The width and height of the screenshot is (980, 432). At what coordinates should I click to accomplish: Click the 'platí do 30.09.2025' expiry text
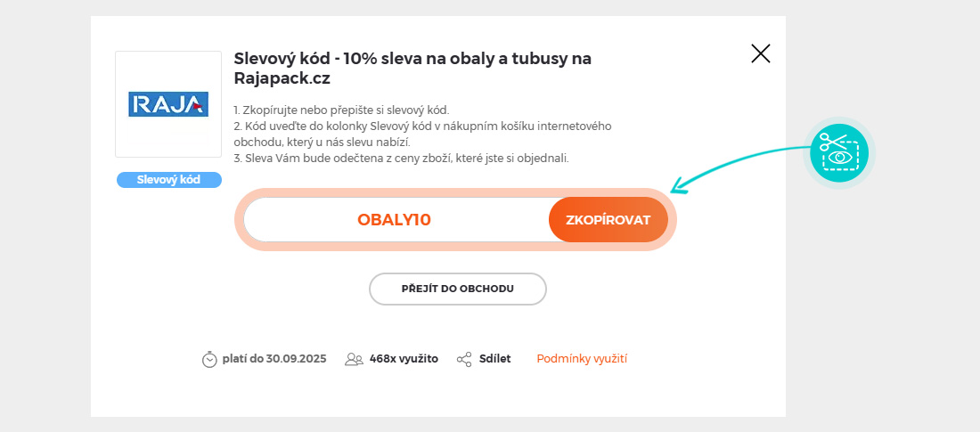pos(274,359)
